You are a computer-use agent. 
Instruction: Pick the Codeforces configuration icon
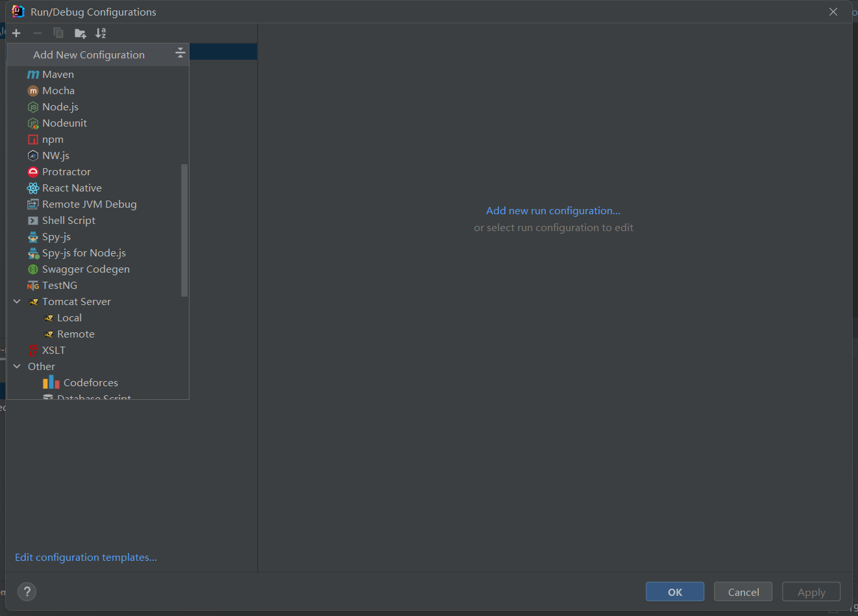(51, 382)
